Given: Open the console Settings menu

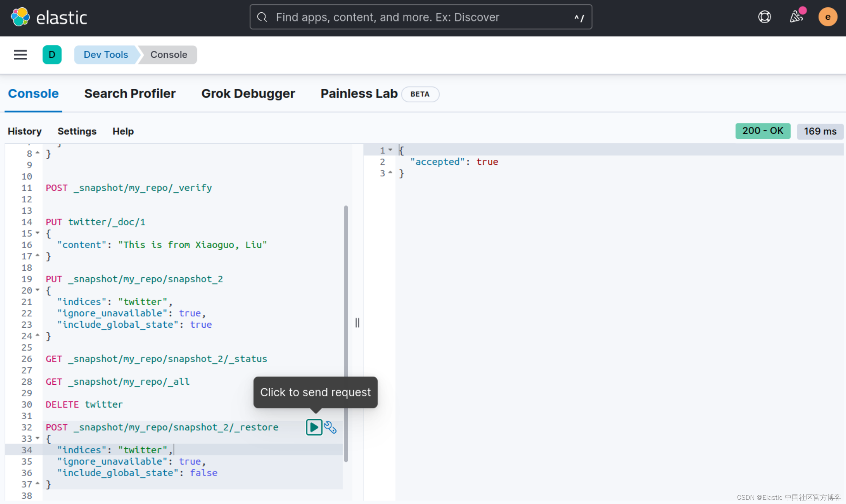Looking at the screenshot, I should tap(77, 131).
